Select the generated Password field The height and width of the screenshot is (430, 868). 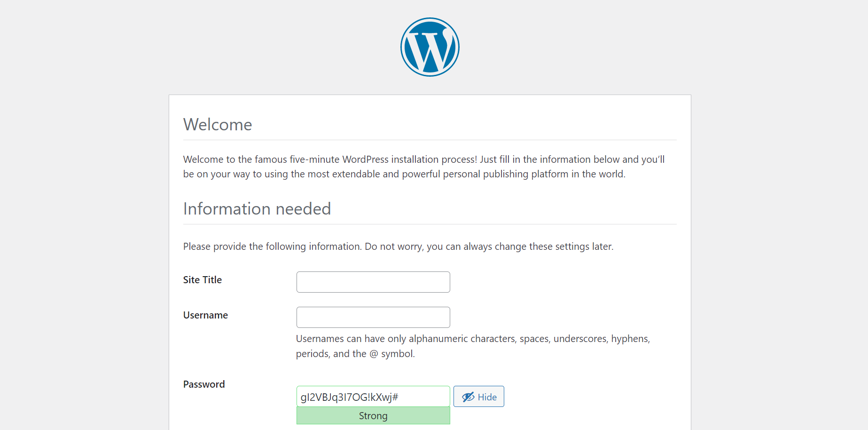click(x=373, y=397)
